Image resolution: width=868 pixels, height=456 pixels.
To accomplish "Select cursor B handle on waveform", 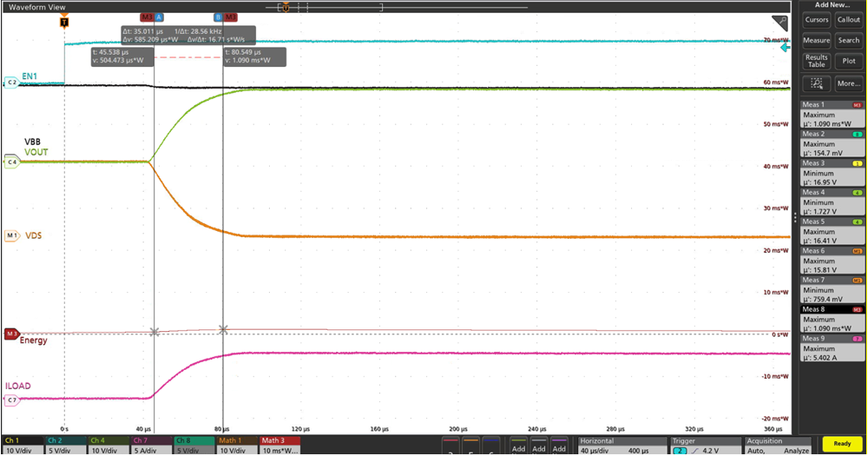I will pos(218,17).
